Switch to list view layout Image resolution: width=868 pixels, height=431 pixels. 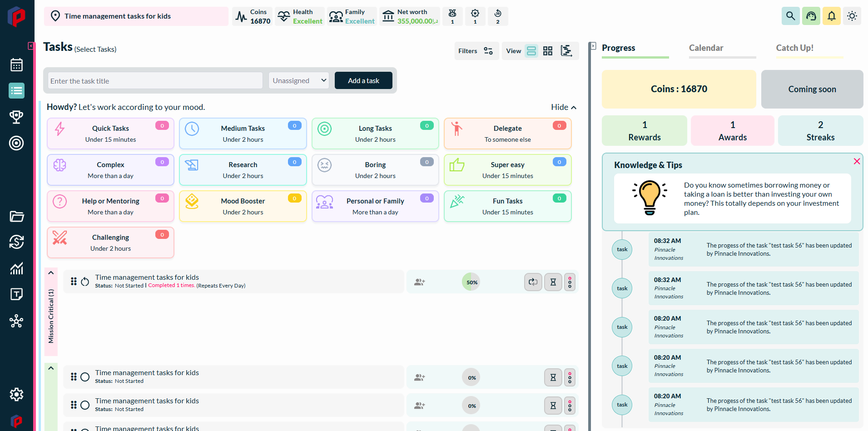point(531,51)
